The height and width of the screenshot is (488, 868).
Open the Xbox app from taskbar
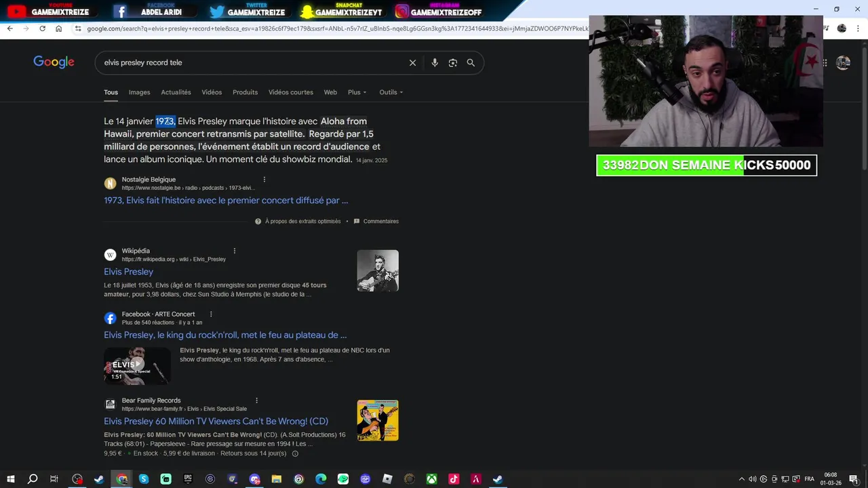coord(431,479)
